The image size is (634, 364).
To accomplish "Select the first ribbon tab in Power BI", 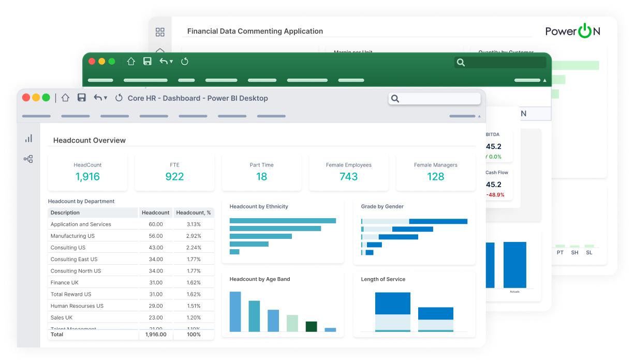I will point(36,116).
